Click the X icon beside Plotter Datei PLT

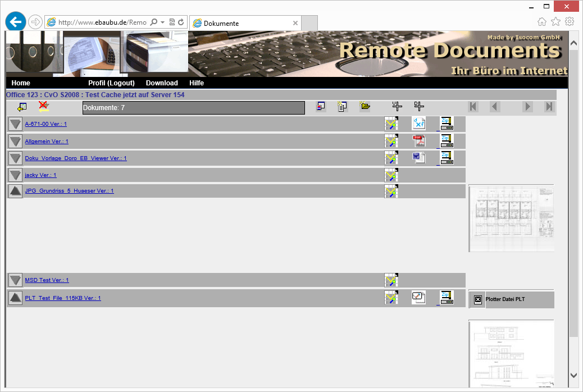click(478, 299)
